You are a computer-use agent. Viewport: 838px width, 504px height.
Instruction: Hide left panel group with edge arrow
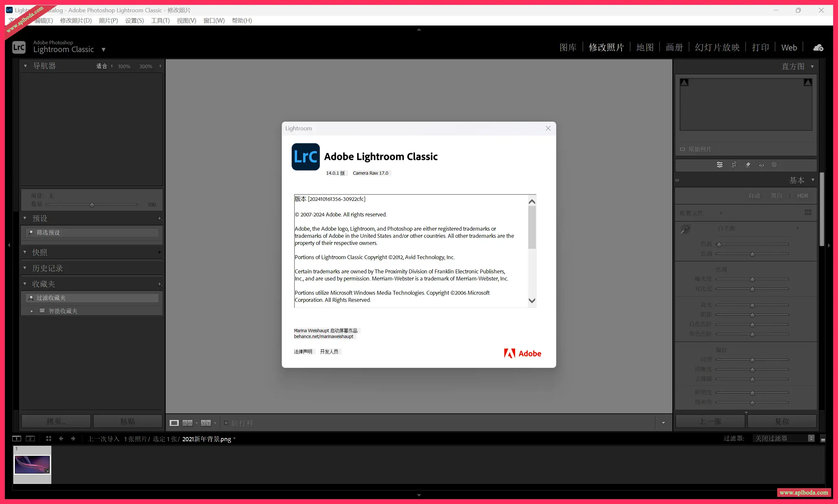[9, 245]
